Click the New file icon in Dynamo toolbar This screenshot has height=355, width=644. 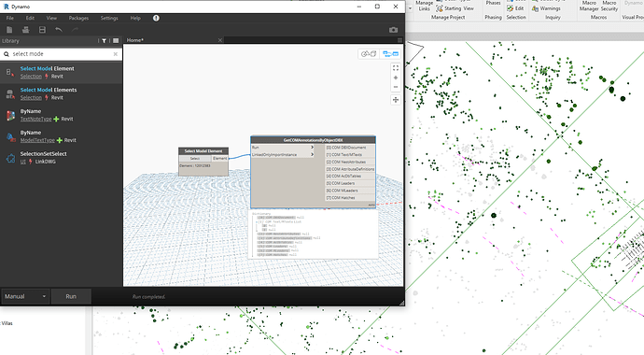point(9,30)
